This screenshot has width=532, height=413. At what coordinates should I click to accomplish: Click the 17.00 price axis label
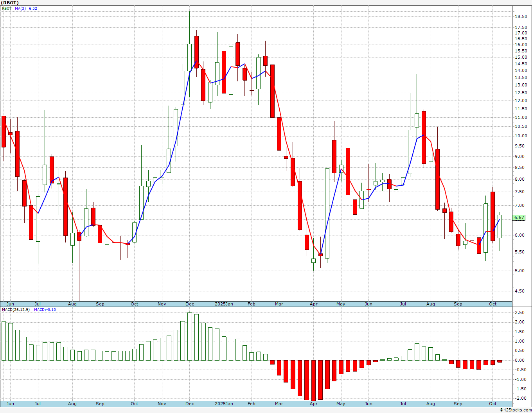[x=520, y=33]
